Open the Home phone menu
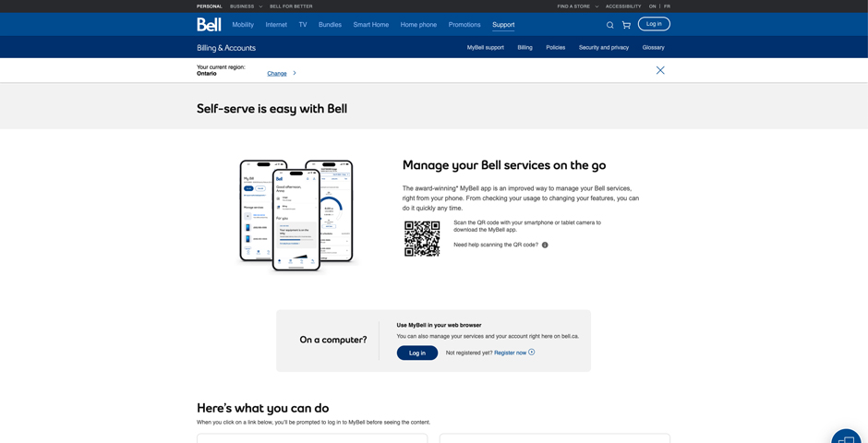This screenshot has height=443, width=868. pos(418,25)
